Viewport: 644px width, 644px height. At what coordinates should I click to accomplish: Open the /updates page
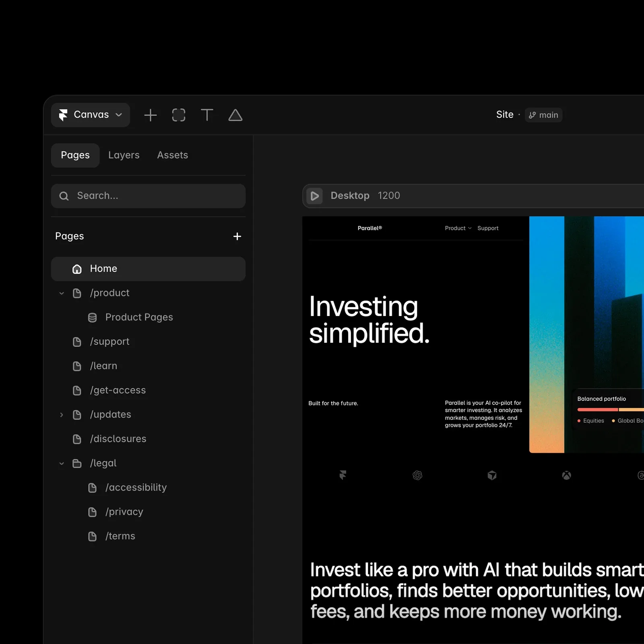point(111,415)
